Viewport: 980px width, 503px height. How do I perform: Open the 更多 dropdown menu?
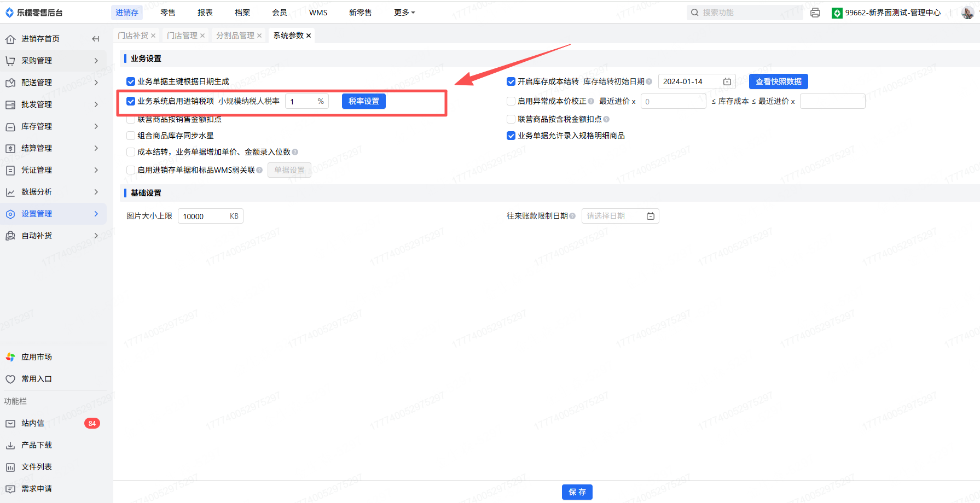tap(404, 13)
